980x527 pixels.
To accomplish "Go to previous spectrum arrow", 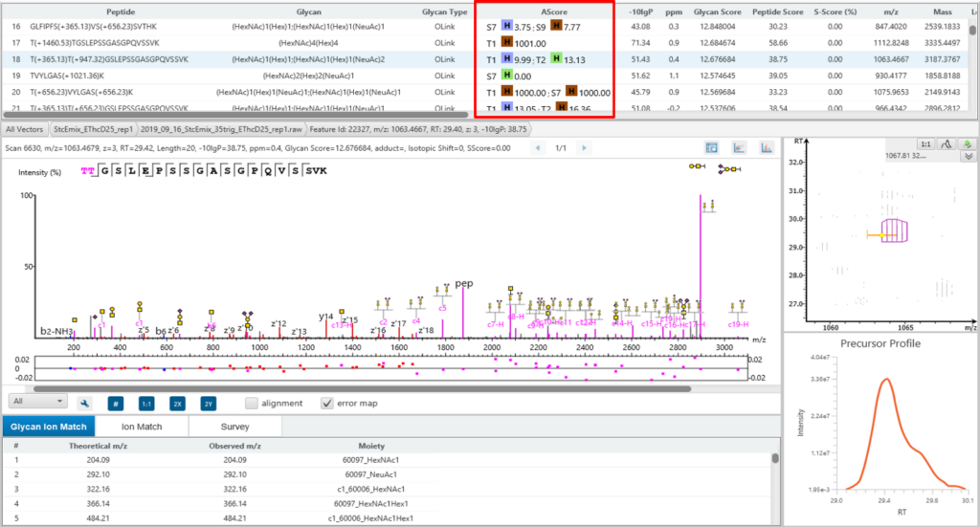I will [x=537, y=148].
